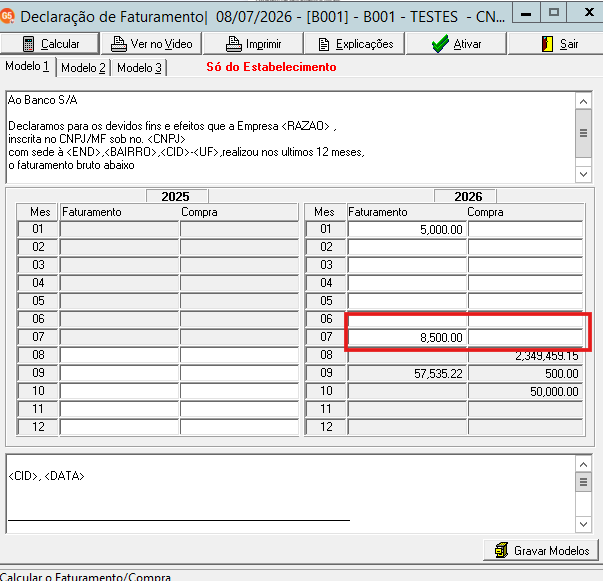The image size is (603, 581).
Task: Click inside header text at 'Ao Banco S/A'
Action: pyautogui.click(x=42, y=100)
